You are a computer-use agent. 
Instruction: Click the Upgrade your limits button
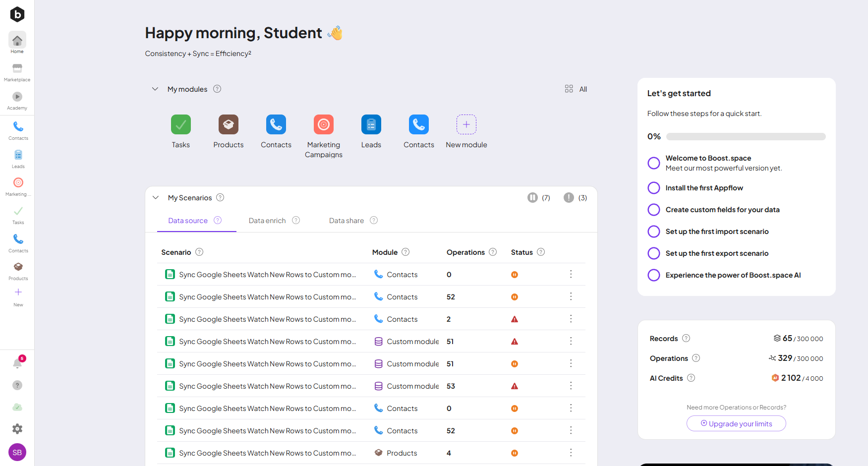(736, 424)
